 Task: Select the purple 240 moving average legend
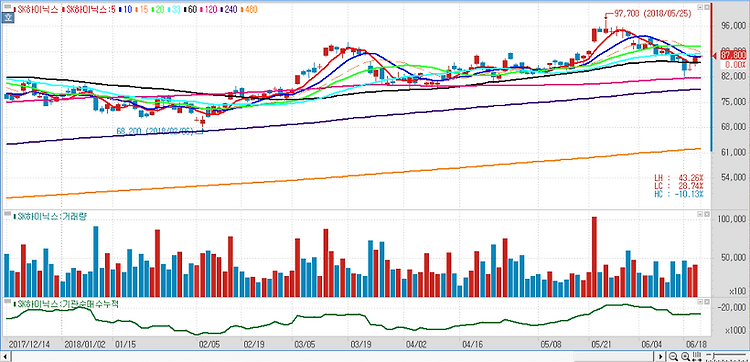pos(229,9)
